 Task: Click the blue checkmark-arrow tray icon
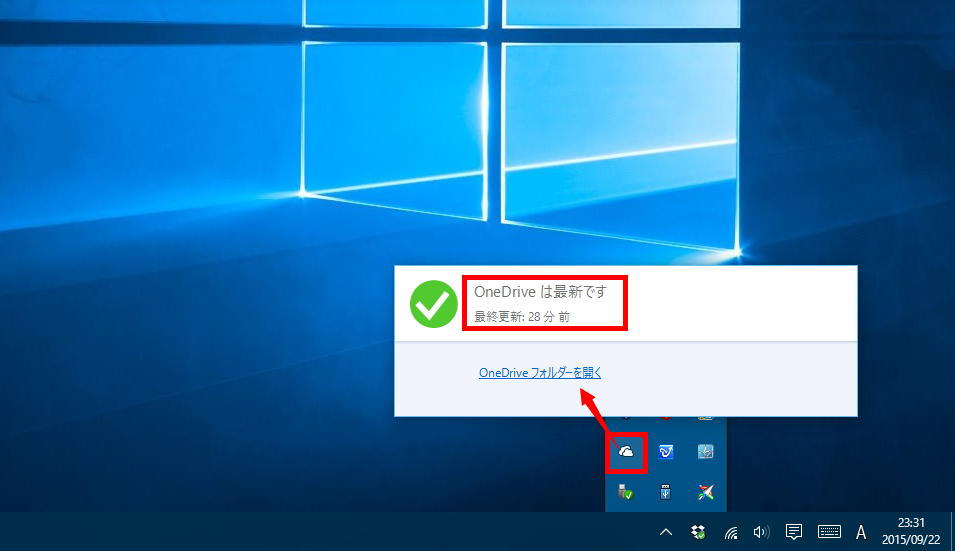tap(666, 452)
